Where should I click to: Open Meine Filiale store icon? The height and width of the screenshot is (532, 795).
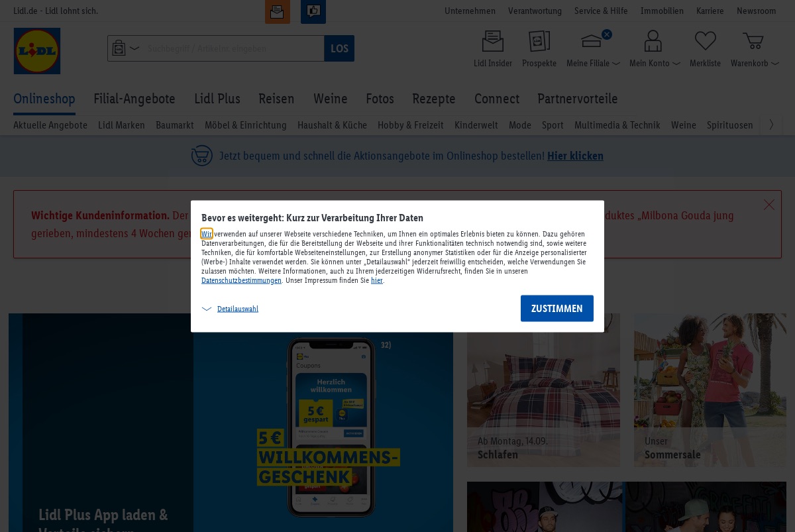pyautogui.click(x=592, y=42)
